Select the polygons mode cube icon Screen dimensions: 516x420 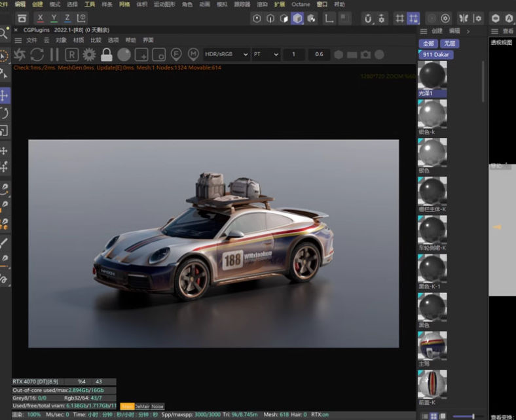[x=284, y=18]
